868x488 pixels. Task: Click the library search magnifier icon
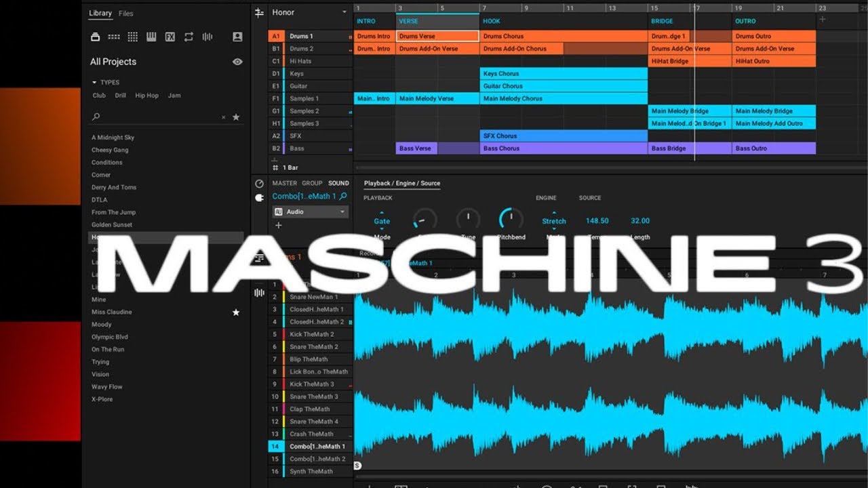[x=96, y=117]
